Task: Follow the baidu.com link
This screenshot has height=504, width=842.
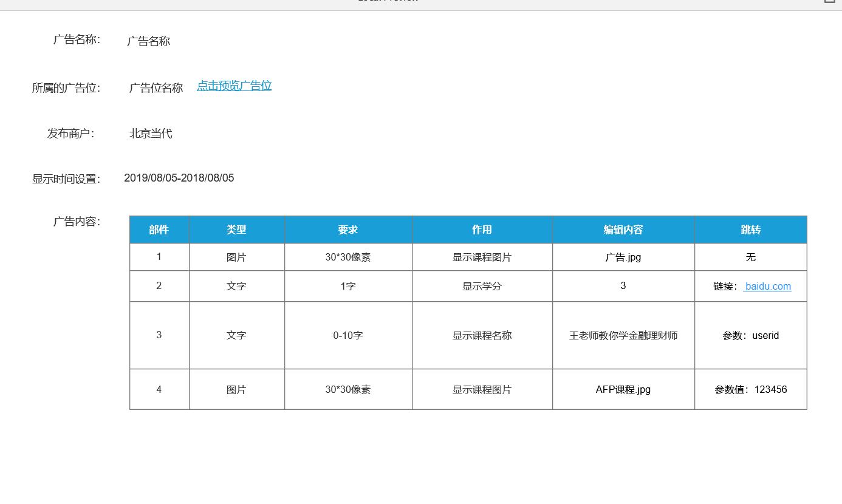Action: tap(767, 287)
